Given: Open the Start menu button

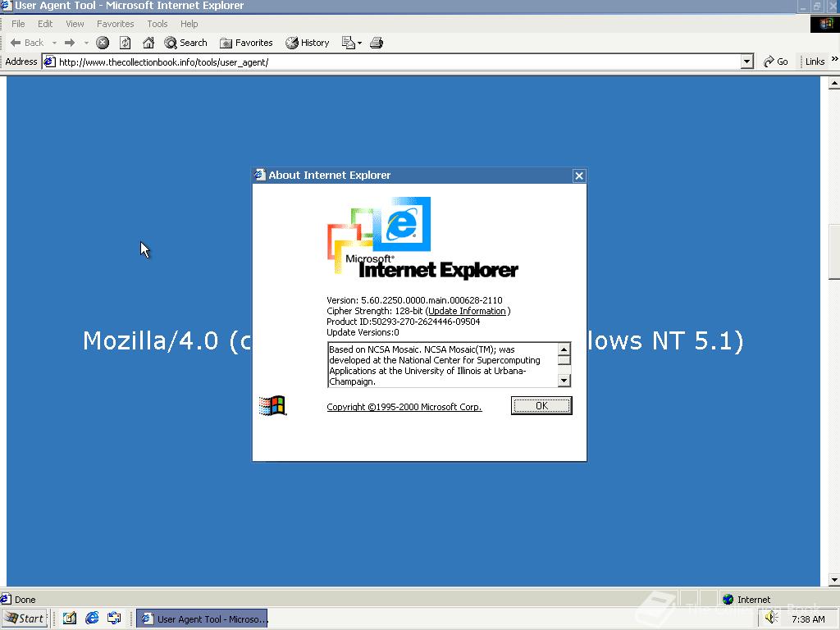Looking at the screenshot, I should 25,619.
